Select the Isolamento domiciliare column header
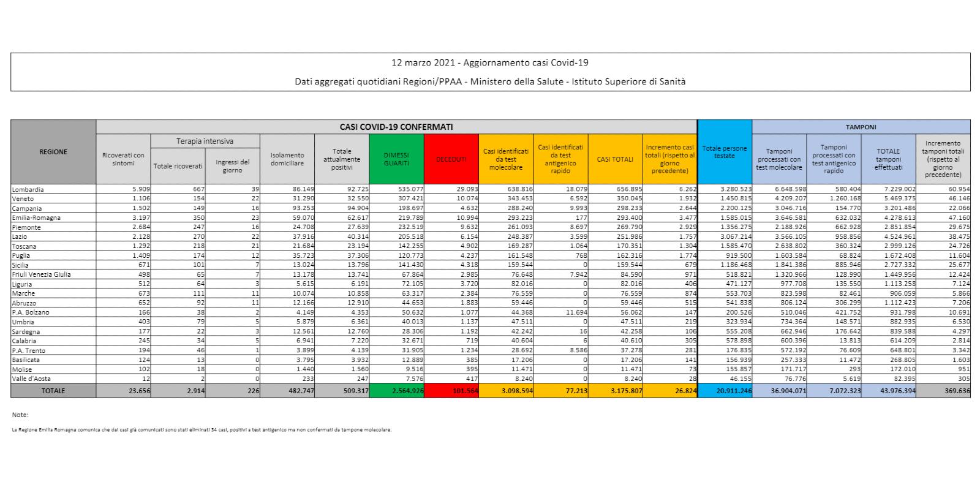The image size is (980, 490). pyautogui.click(x=287, y=159)
